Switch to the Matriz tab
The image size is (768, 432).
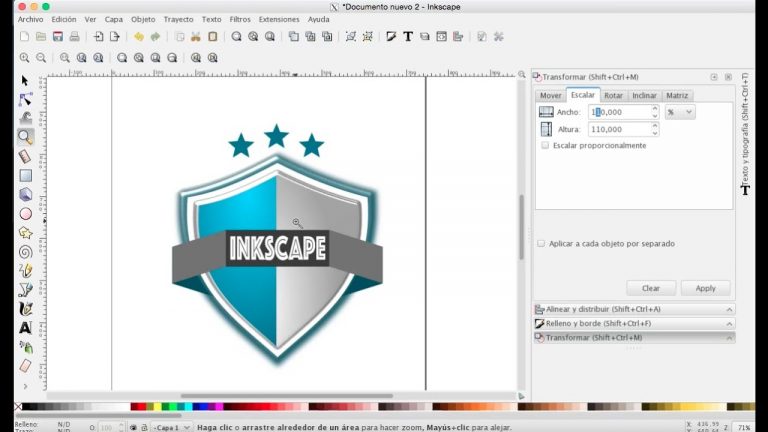pos(677,96)
